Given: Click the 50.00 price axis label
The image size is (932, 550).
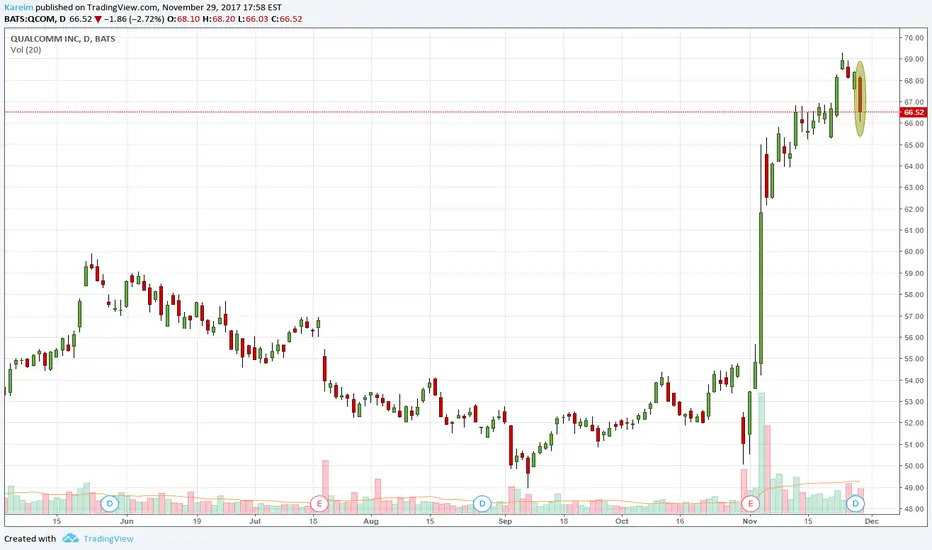Looking at the screenshot, I should tap(914, 466).
